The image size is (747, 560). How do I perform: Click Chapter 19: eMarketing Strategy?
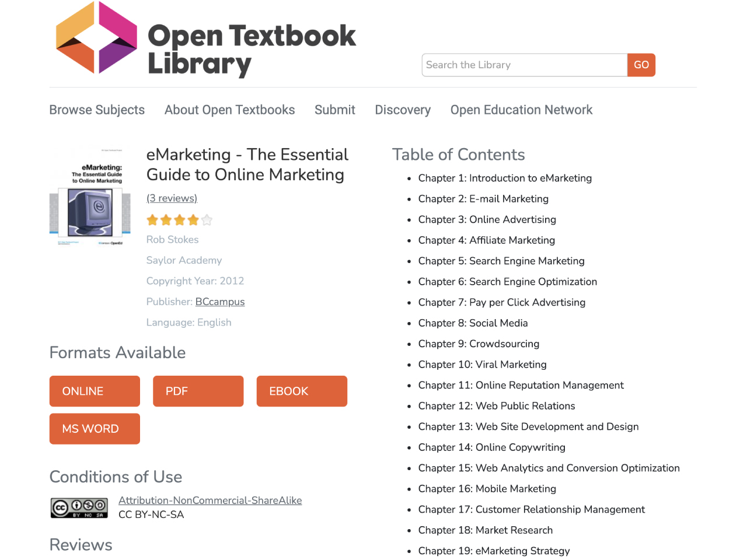pyautogui.click(x=494, y=551)
